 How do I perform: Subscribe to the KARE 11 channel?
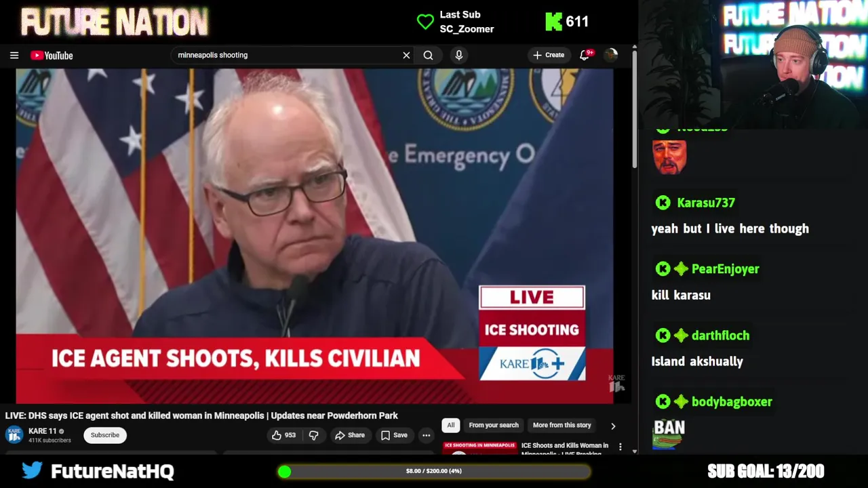[105, 435]
